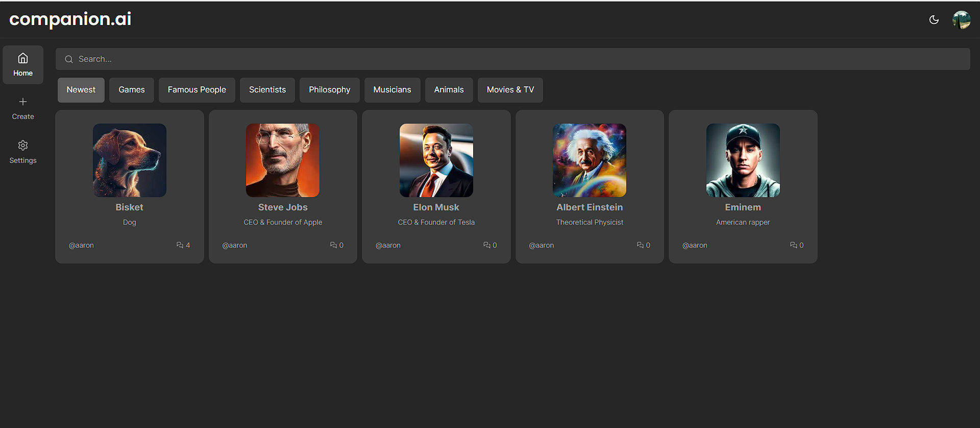Filter by Scientists category
The width and height of the screenshot is (980, 428).
pyautogui.click(x=267, y=90)
